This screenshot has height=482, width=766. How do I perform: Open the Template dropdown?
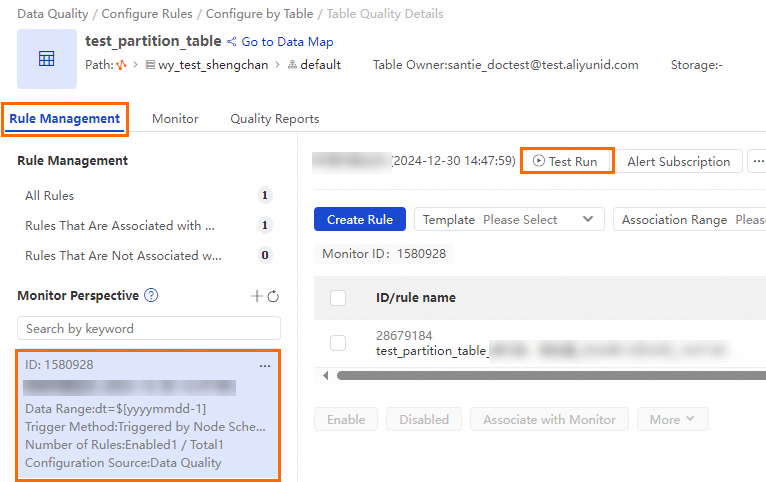[509, 219]
